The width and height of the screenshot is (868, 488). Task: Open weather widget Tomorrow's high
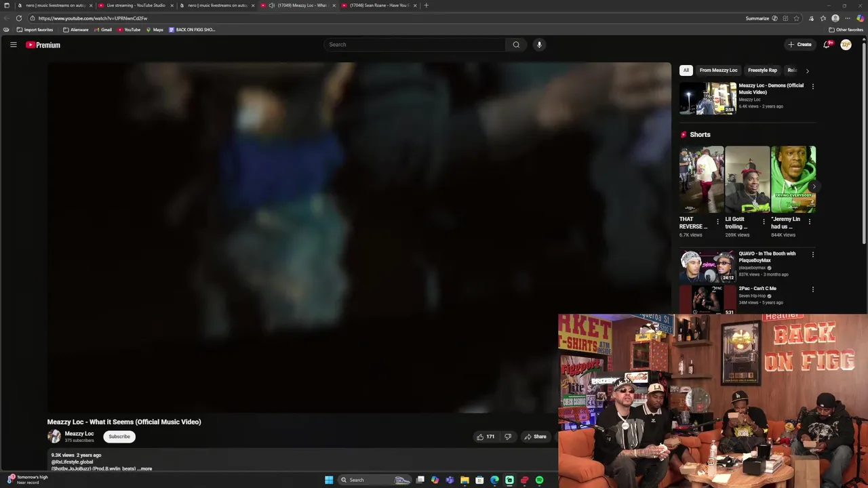[27, 480]
